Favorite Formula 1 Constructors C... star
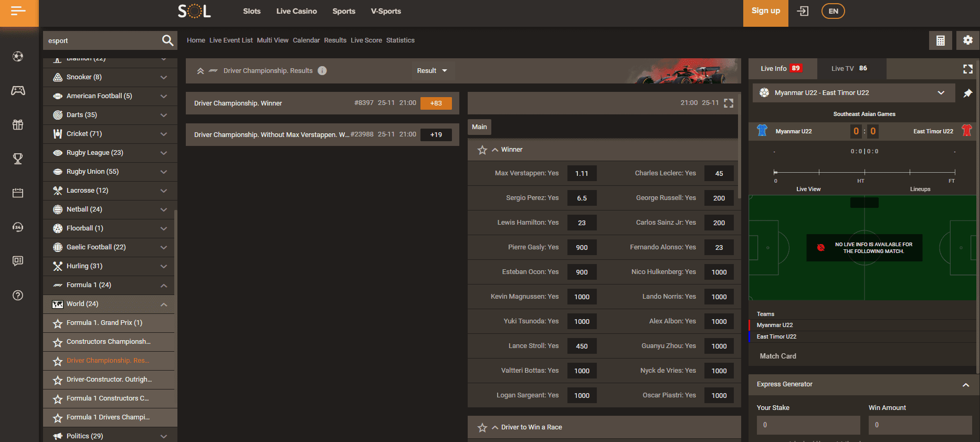The width and height of the screenshot is (980, 442). click(x=58, y=399)
